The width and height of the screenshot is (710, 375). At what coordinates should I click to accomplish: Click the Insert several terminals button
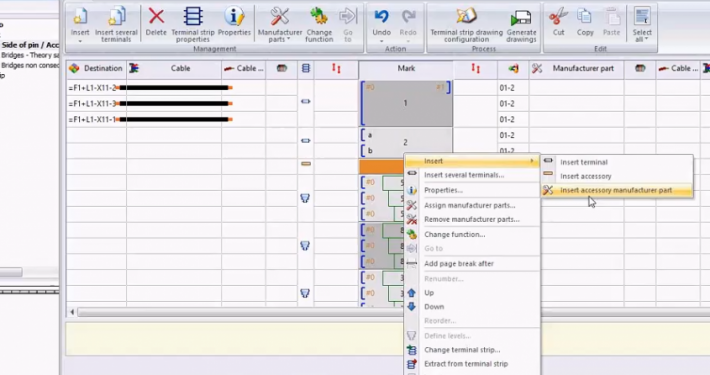pos(116,25)
